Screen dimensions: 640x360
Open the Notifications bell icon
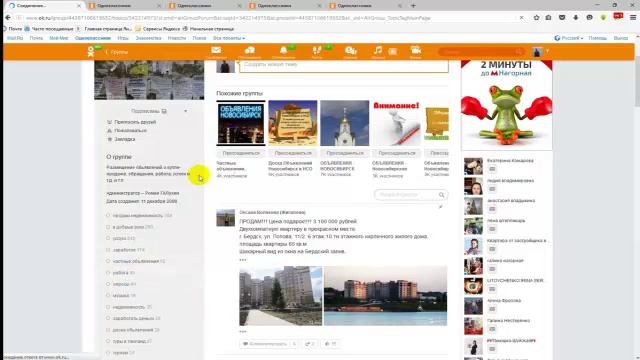[283, 51]
